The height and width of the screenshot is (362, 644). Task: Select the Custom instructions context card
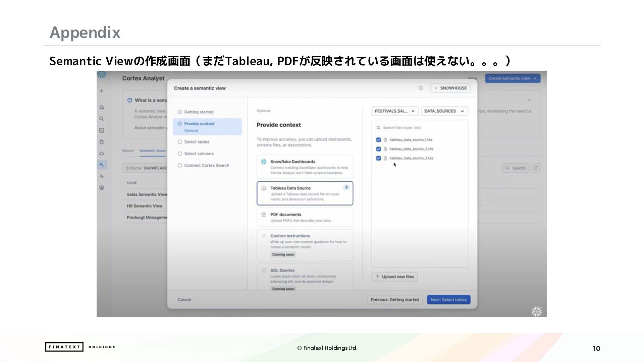[x=305, y=245]
